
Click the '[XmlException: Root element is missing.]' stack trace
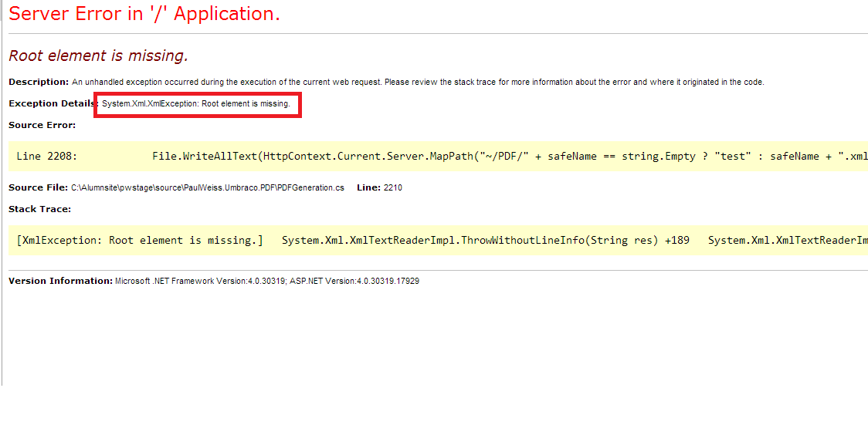442,240
